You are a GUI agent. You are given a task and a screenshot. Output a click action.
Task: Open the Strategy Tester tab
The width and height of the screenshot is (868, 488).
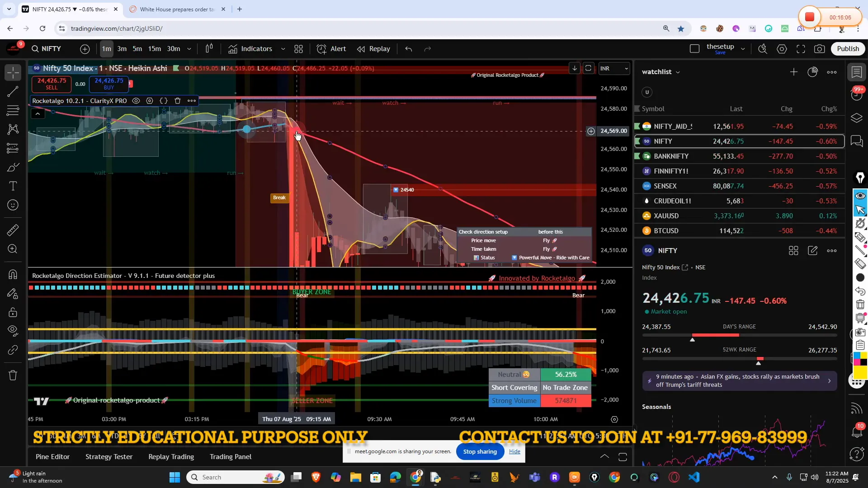pos(109,457)
